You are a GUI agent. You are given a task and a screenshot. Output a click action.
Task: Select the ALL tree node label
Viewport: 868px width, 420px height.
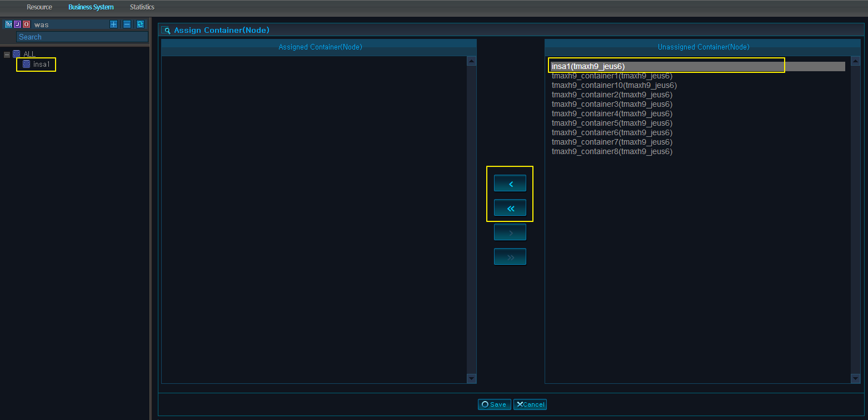(x=29, y=54)
